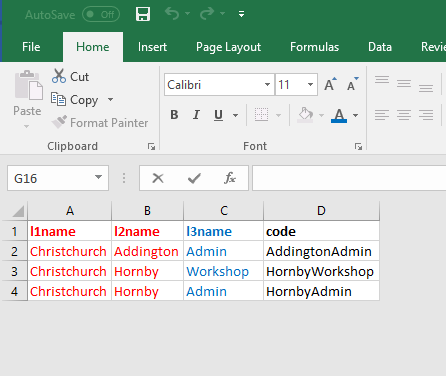Click the Cancel X formula button

click(x=158, y=178)
